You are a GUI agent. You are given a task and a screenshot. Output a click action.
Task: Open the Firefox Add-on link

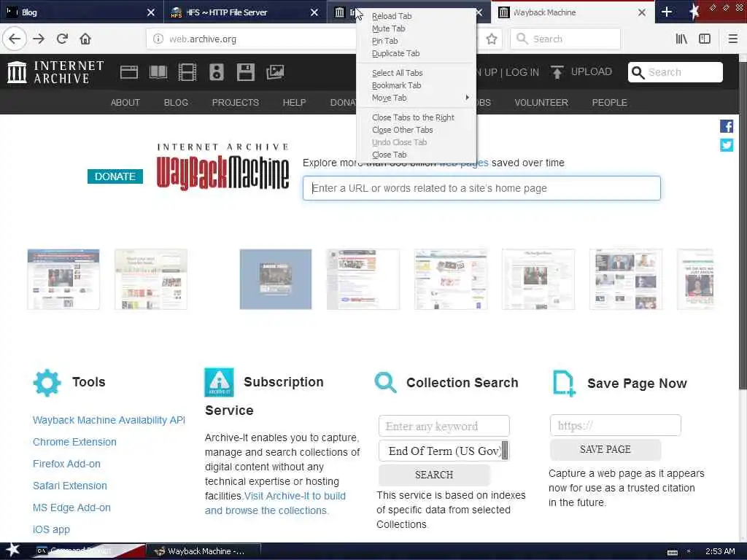[x=66, y=464]
